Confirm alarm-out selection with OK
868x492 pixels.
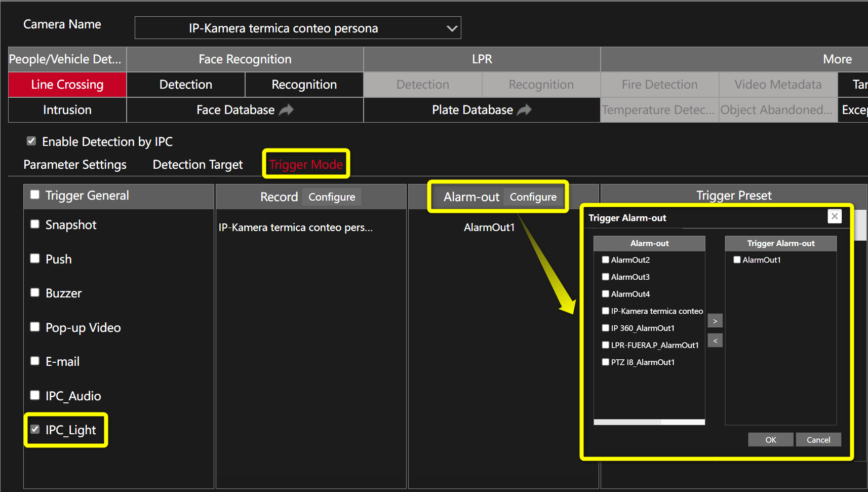click(x=770, y=439)
